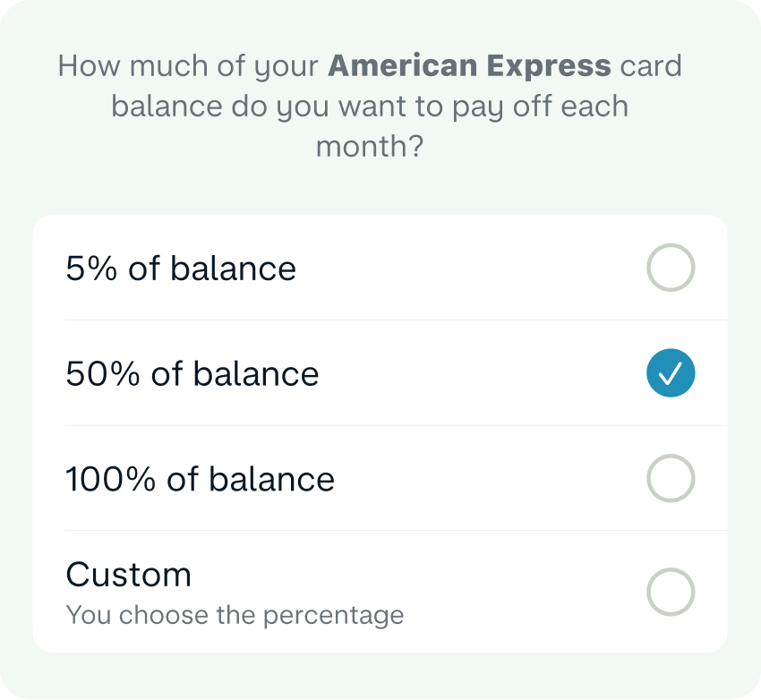The image size is (761, 700).
Task: Click the 5% of balance label
Action: 181,268
